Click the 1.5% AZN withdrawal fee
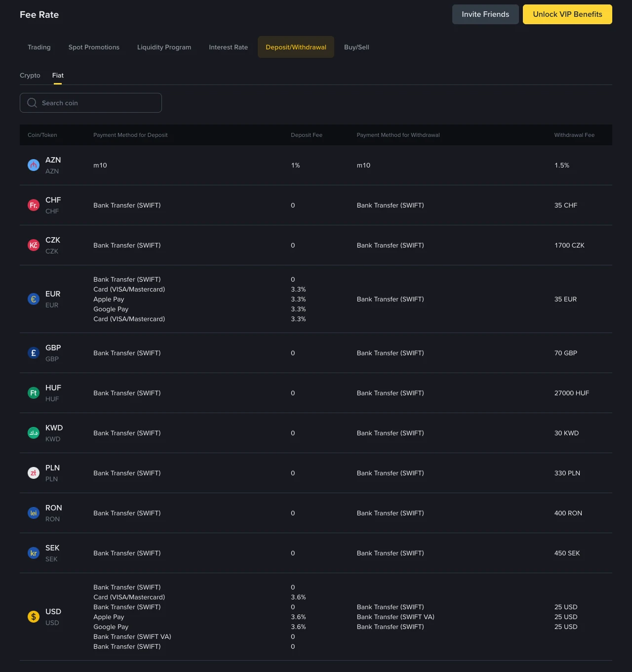The width and height of the screenshot is (632, 672). 562,165
